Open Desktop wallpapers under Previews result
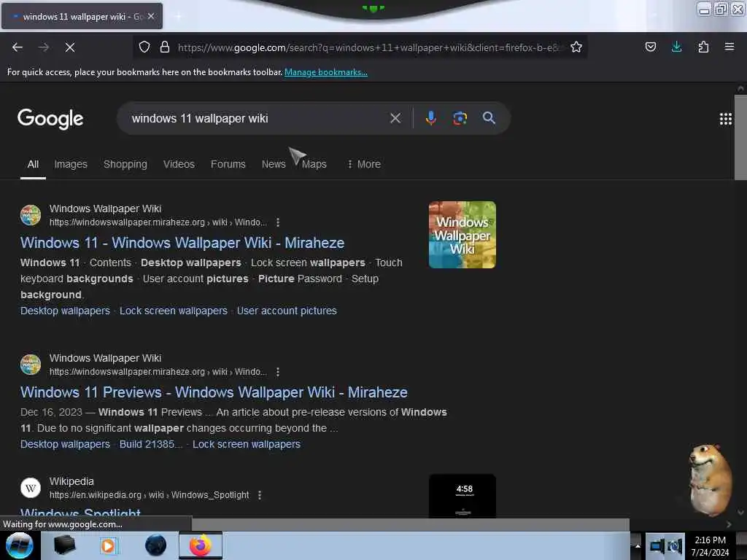The image size is (747, 560). coord(65,444)
